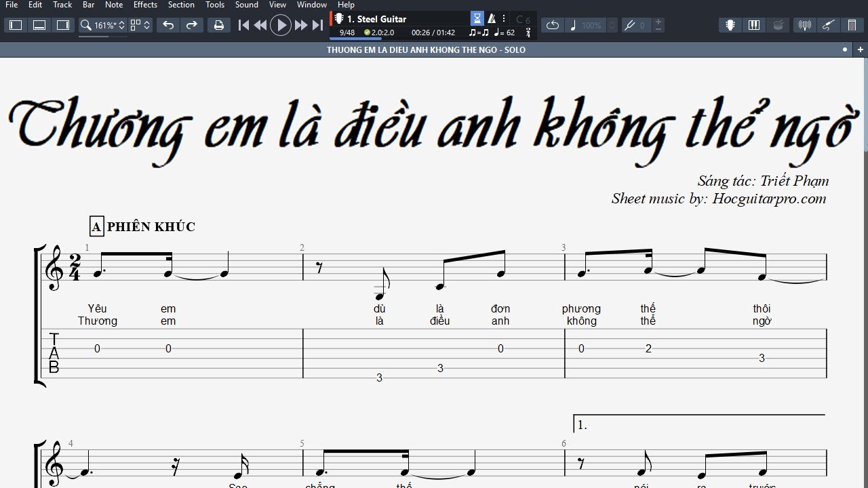Open the 161% zoom level dropdown
Image resolution: width=868 pixels, height=488 pixels.
click(110, 25)
